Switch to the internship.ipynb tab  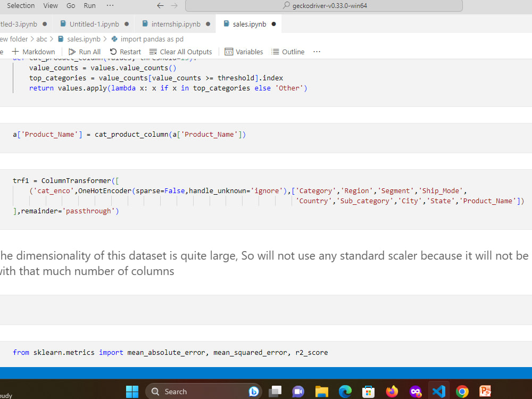click(x=176, y=24)
